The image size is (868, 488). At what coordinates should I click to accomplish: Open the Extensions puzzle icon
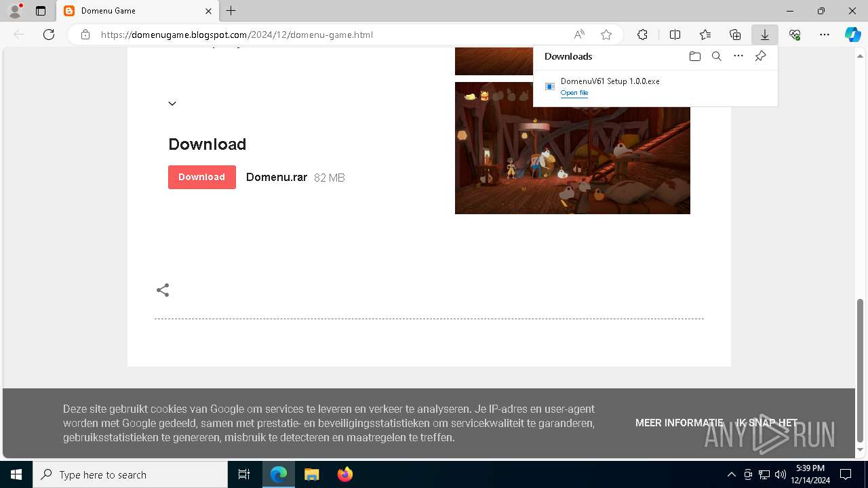click(x=642, y=35)
